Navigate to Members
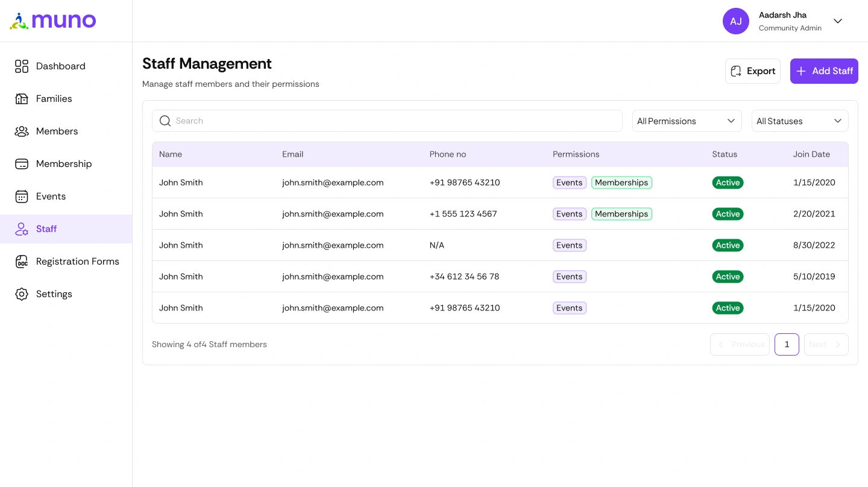This screenshot has height=487, width=868. click(x=66, y=131)
